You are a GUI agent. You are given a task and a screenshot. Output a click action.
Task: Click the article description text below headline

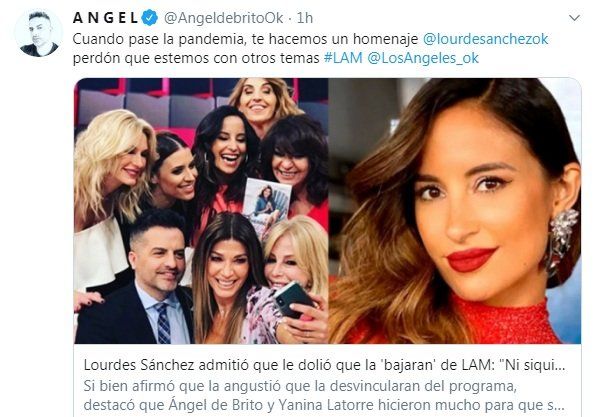324,395
